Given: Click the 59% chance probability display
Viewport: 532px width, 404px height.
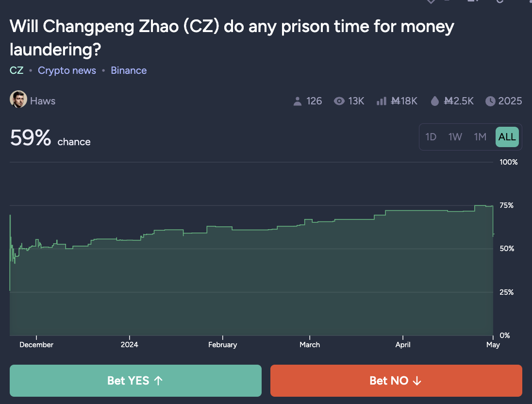Looking at the screenshot, I should (31, 138).
